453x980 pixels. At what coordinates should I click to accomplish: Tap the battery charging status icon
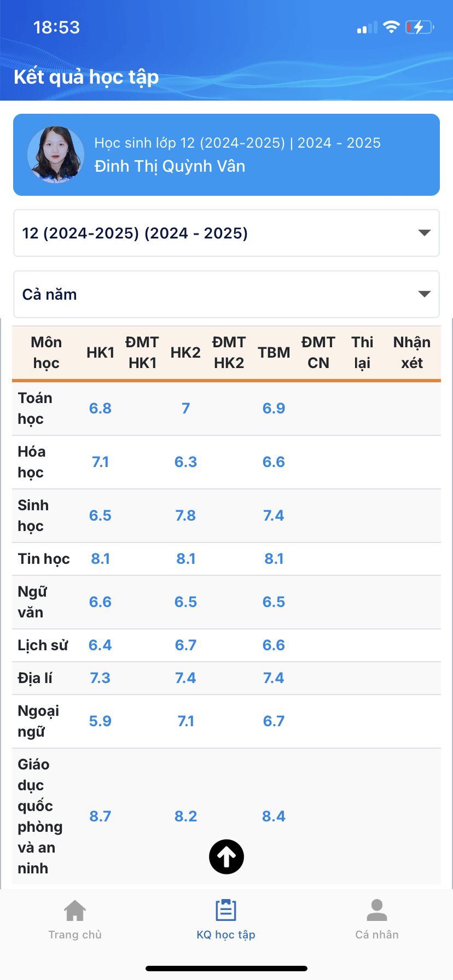pos(420,27)
